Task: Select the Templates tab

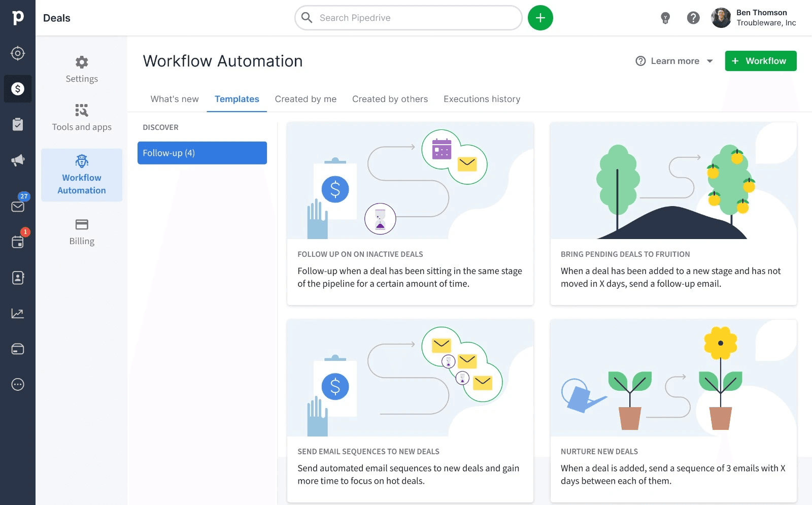Action: [x=237, y=99]
